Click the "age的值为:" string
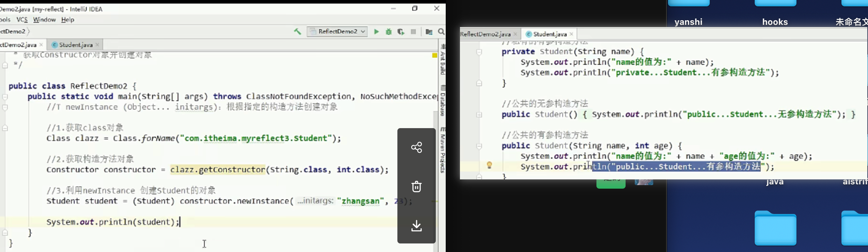This screenshot has height=252, width=868. (747, 156)
